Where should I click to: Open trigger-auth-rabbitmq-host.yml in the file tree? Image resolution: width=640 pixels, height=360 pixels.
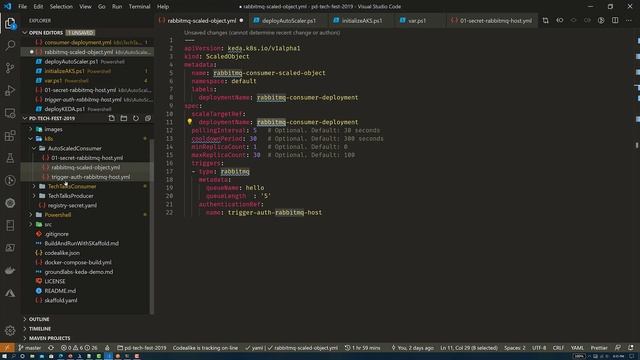(91, 177)
